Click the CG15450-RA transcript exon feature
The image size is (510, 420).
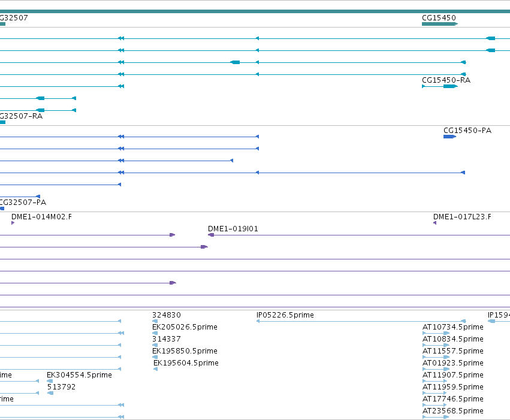(x=450, y=86)
